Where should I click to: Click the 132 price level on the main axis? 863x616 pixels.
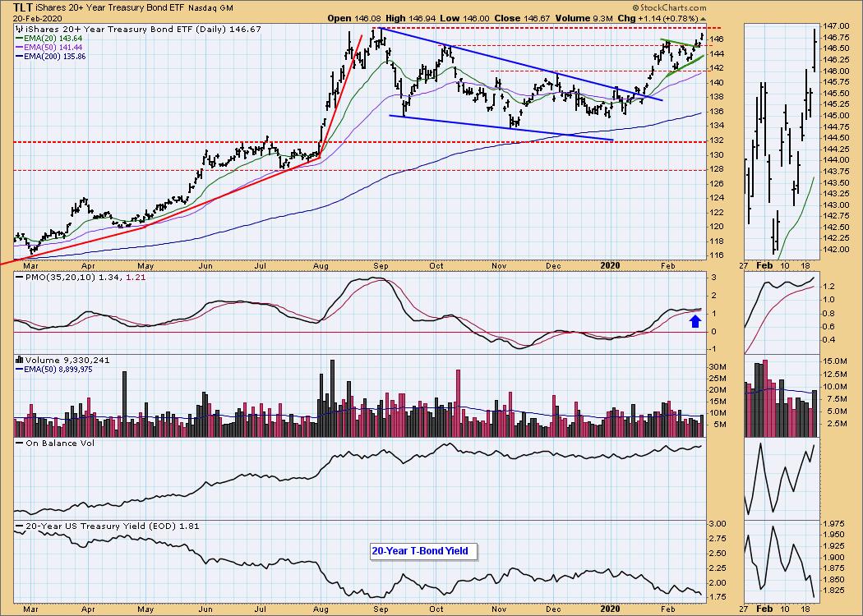pos(715,140)
